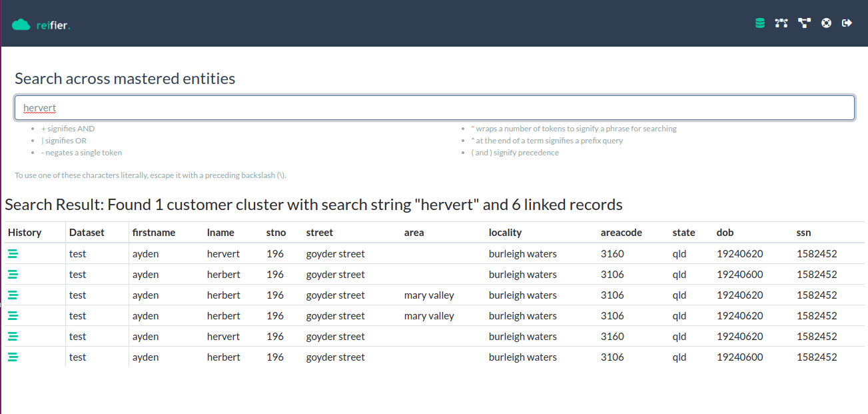868x414 pixels.
Task: Click the logout icon in top bar
Action: [847, 22]
